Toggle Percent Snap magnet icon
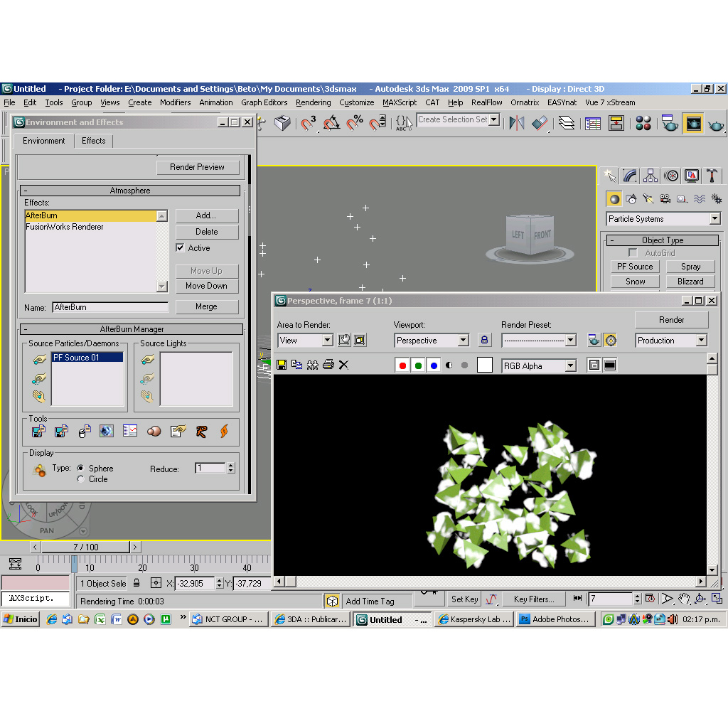The height and width of the screenshot is (711, 728). click(x=355, y=124)
